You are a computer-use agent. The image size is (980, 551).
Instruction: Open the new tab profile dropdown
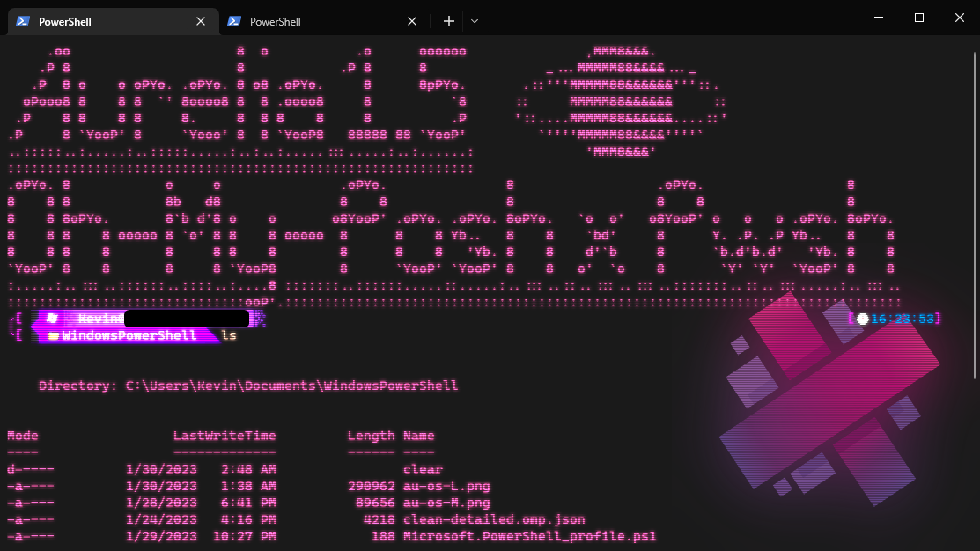click(x=475, y=21)
